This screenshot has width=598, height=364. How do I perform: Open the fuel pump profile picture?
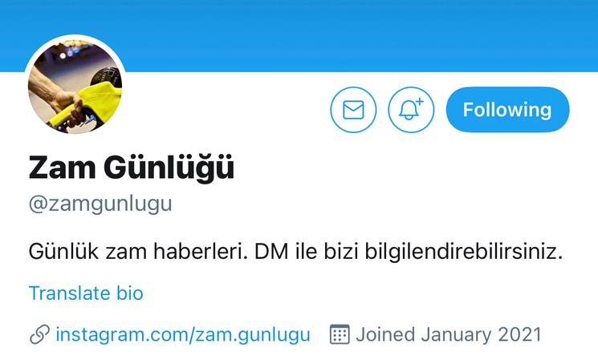click(75, 86)
